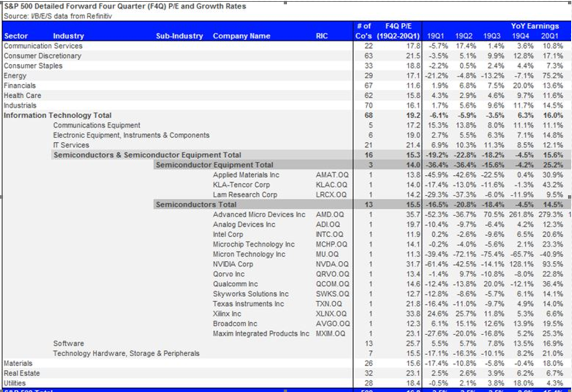Select the Consumer Discretionary sector label

[x=42, y=56]
